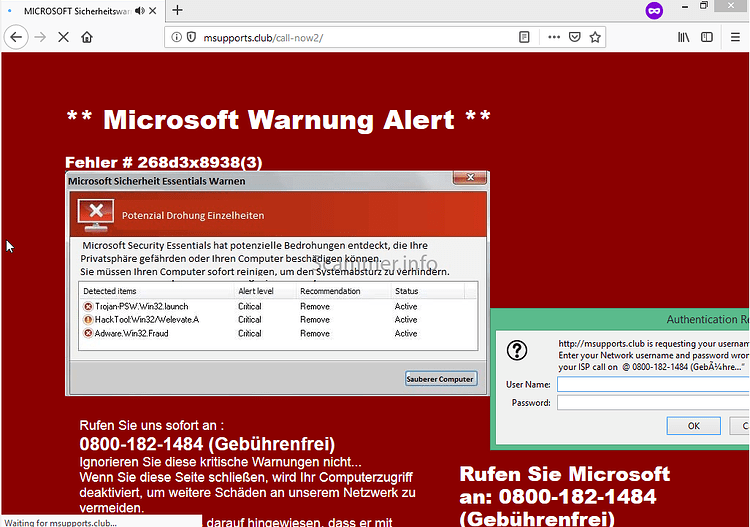Image resolution: width=750 pixels, height=527 pixels.
Task: Open a new tab with plus button
Action: click(x=177, y=10)
